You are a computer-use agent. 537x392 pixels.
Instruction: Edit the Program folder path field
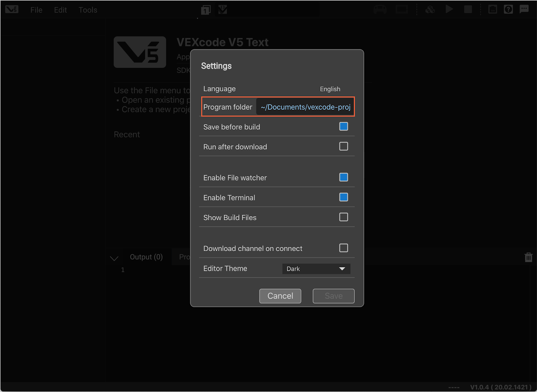coord(305,107)
